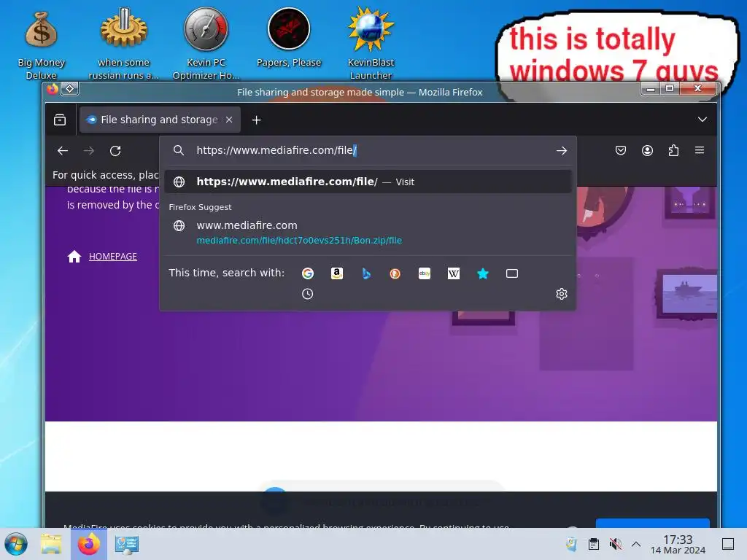Open the Extensions puzzle icon
This screenshot has width=747, height=560.
coord(673,150)
